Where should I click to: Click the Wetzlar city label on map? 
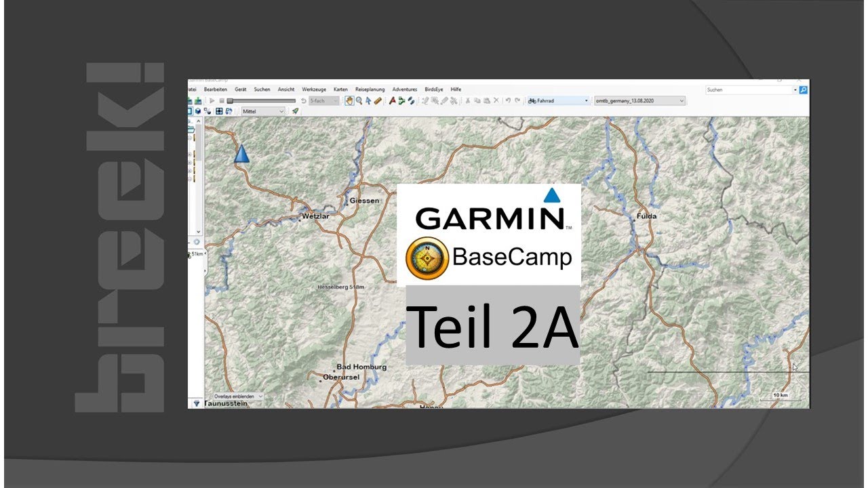[314, 217]
